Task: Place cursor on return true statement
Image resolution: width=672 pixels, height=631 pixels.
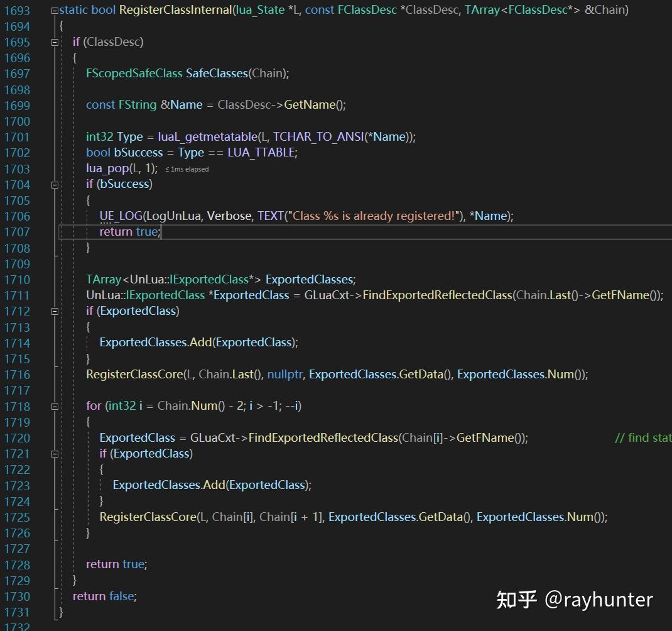Action: click(x=129, y=231)
